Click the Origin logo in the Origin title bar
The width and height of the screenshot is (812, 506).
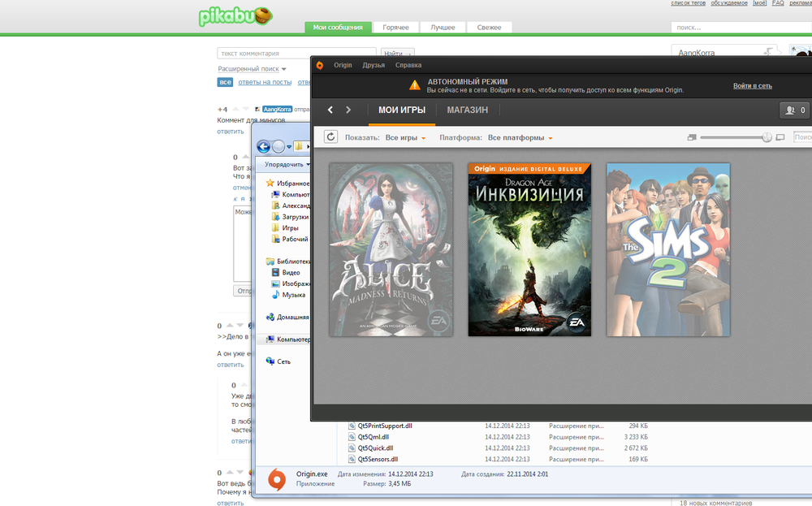(319, 65)
